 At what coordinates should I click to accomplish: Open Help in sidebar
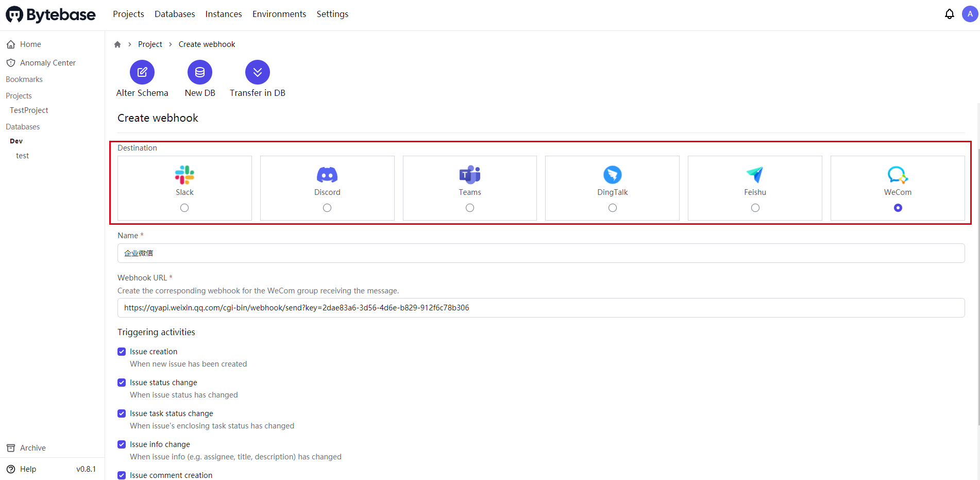click(x=28, y=469)
